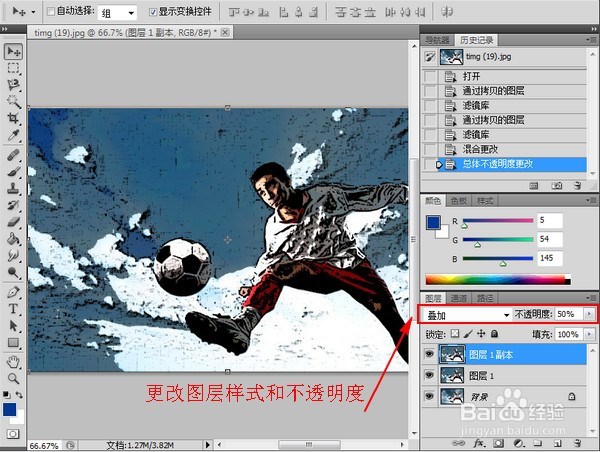Open the 不透明度 slider arrow

(589, 314)
